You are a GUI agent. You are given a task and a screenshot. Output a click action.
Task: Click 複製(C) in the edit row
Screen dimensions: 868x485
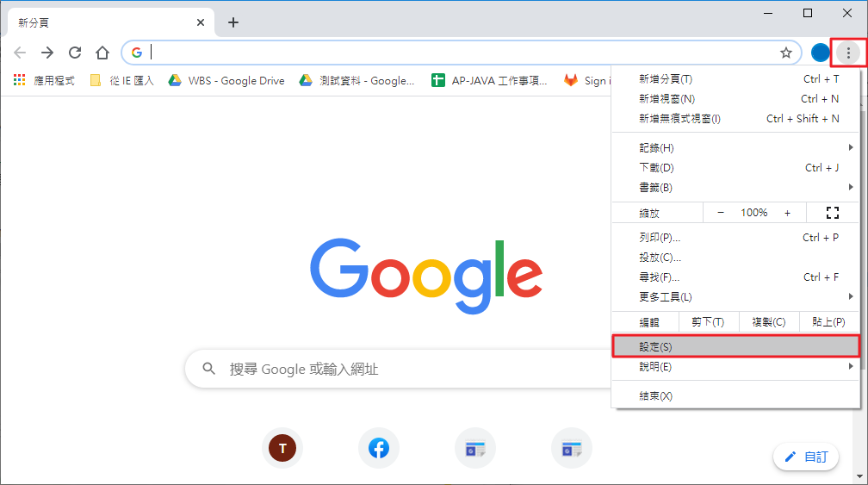(769, 321)
